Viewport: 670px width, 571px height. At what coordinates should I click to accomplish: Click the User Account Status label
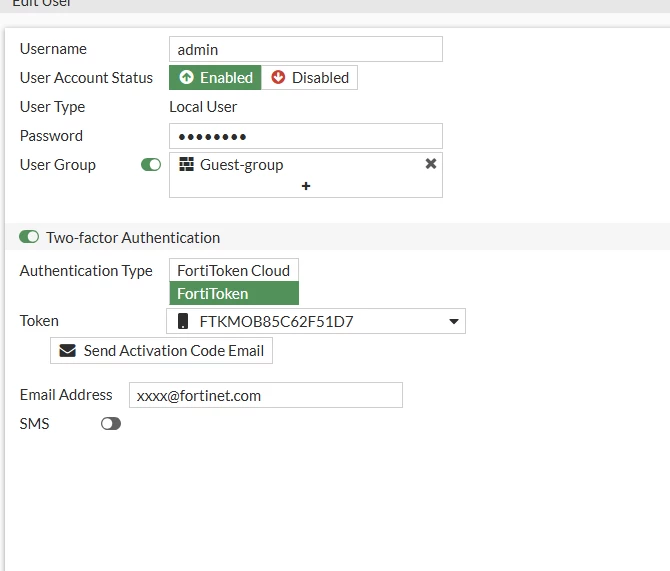click(x=86, y=78)
